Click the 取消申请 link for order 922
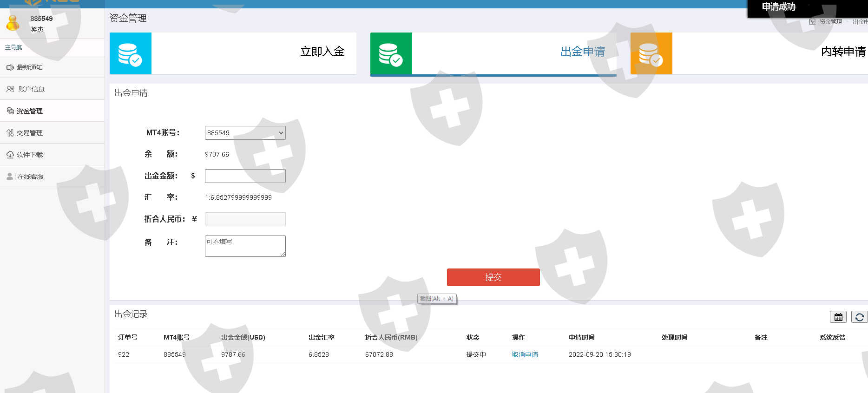 [x=525, y=354]
